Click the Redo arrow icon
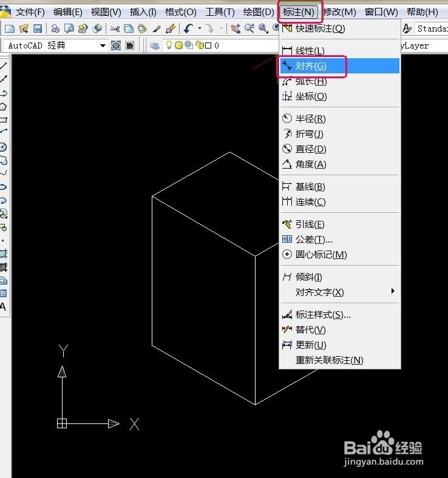The image size is (448, 478). (x=210, y=29)
